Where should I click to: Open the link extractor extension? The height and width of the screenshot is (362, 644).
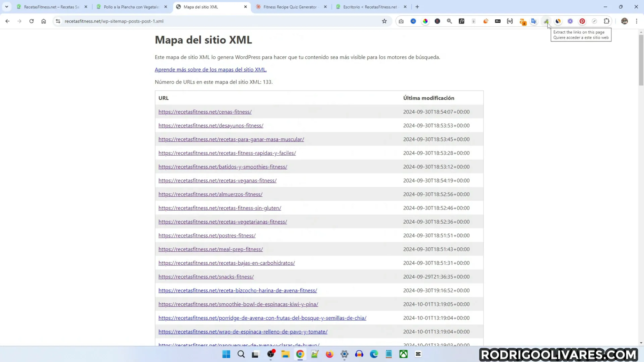pyautogui.click(x=547, y=21)
